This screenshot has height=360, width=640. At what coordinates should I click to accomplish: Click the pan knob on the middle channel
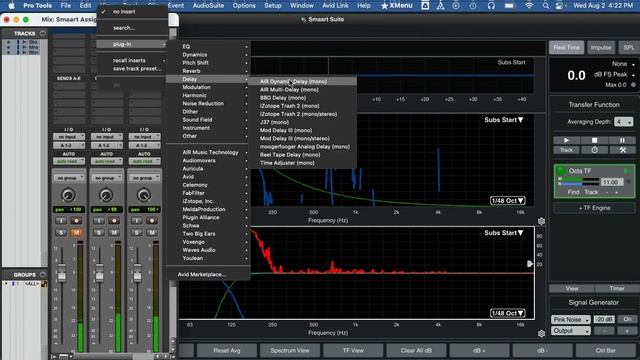click(x=106, y=195)
